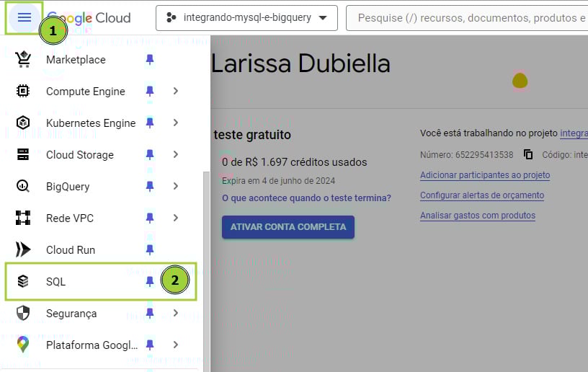The width and height of the screenshot is (588, 372).
Task: Expand the Plataforma Google submenu chevron
Action: click(x=176, y=345)
